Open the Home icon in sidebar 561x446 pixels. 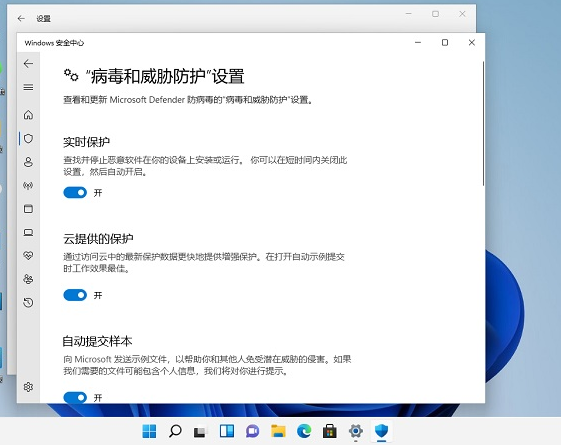tap(28, 115)
